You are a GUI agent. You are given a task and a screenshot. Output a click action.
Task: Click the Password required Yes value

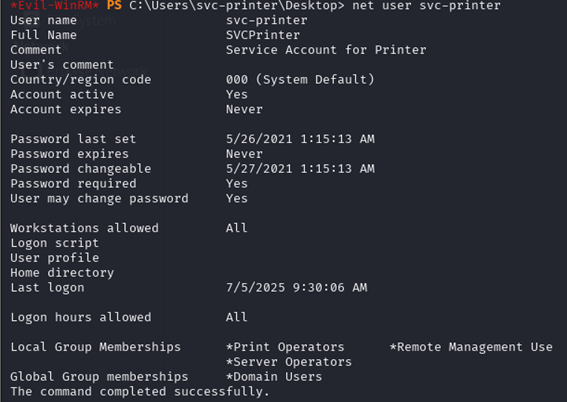[x=237, y=184]
